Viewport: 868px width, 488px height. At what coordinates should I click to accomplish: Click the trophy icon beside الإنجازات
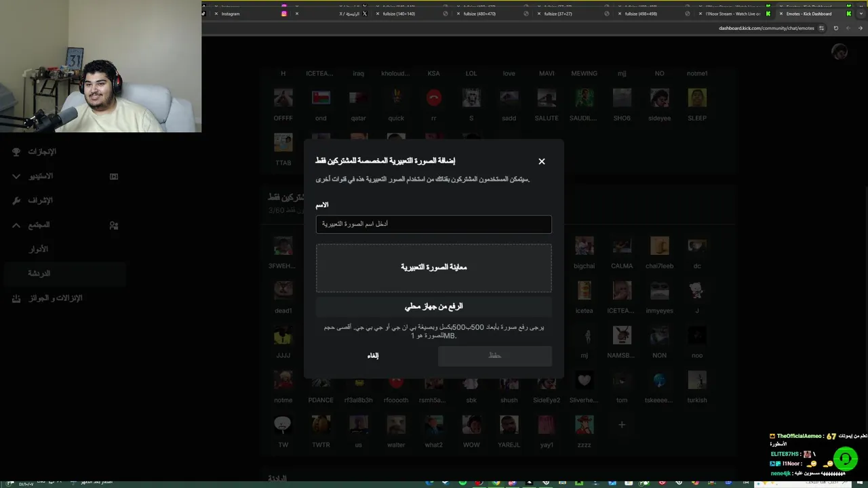point(16,152)
